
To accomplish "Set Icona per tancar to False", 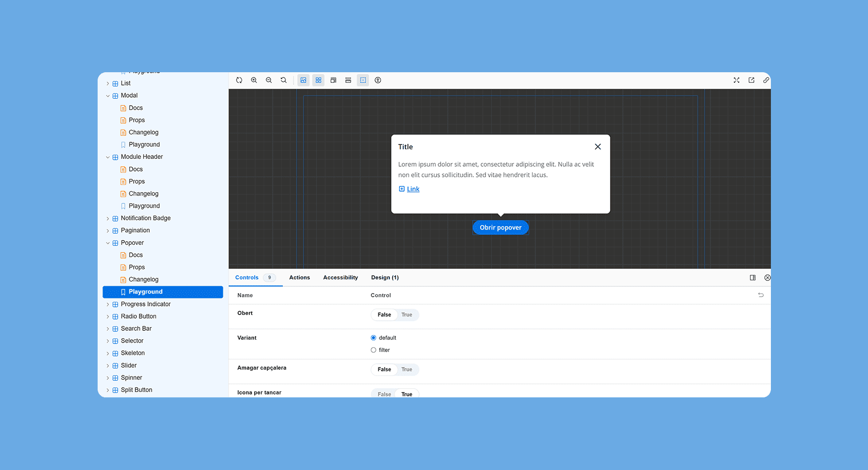I will tap(384, 394).
